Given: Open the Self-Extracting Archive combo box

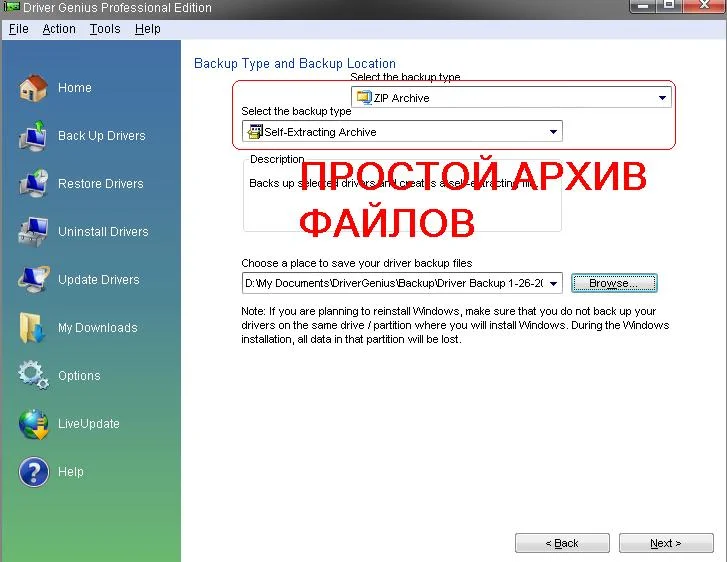Looking at the screenshot, I should (x=402, y=132).
